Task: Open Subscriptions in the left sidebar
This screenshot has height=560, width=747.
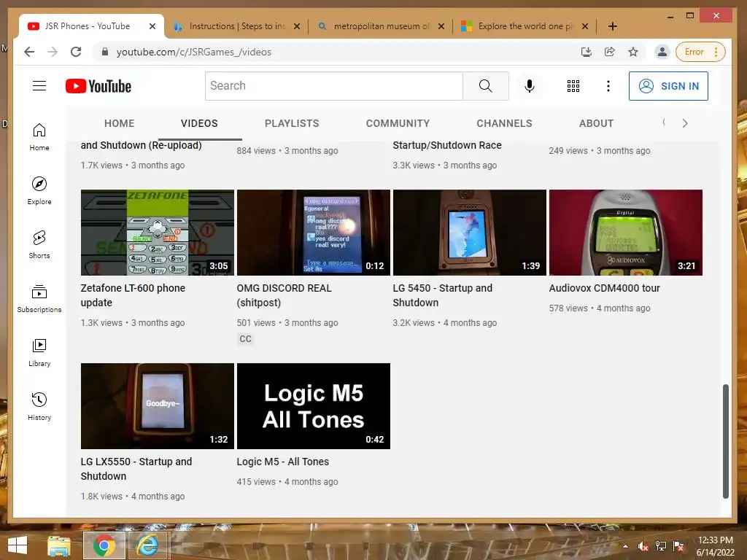Action: [x=39, y=298]
